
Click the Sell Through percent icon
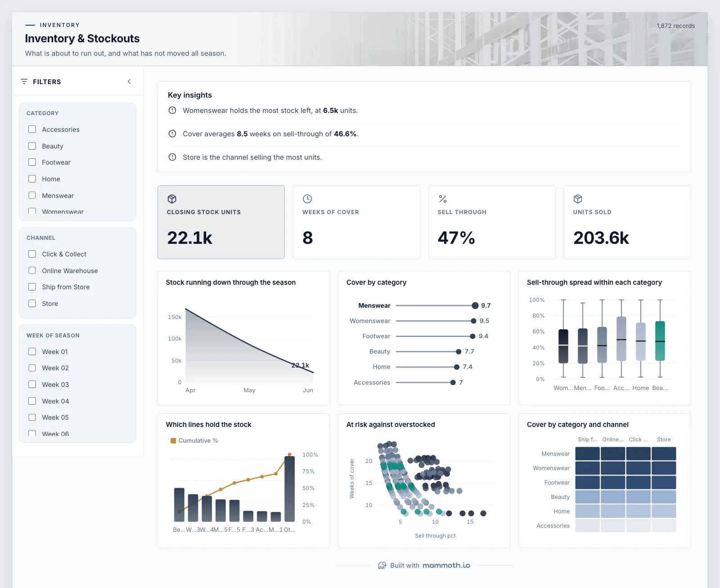tap(443, 199)
